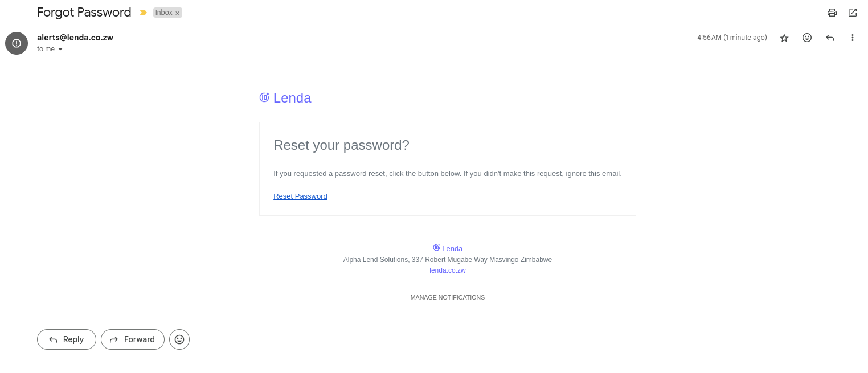Open email in a new window

pyautogui.click(x=853, y=13)
